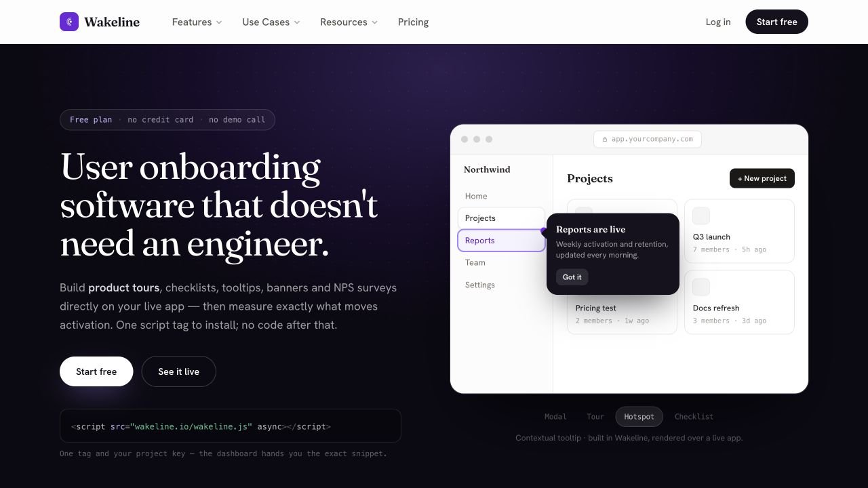Click the 'no credit card' badge text
868x488 pixels.
pos(161,119)
